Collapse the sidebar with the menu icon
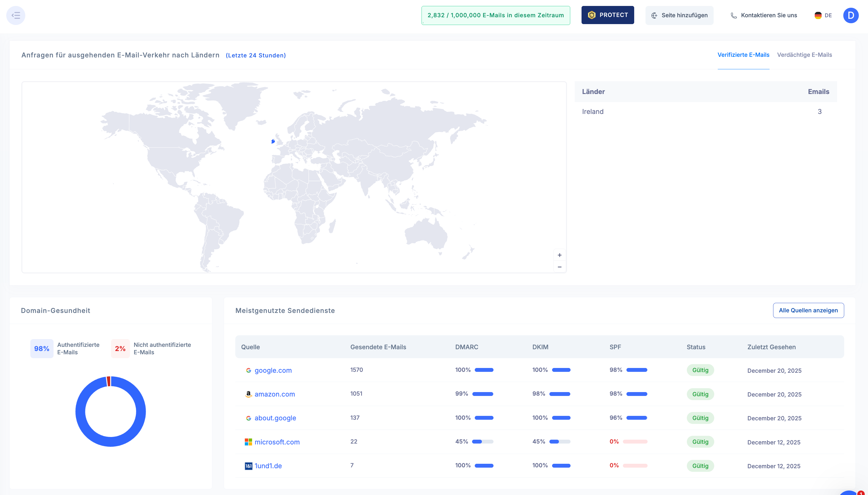 coord(16,15)
